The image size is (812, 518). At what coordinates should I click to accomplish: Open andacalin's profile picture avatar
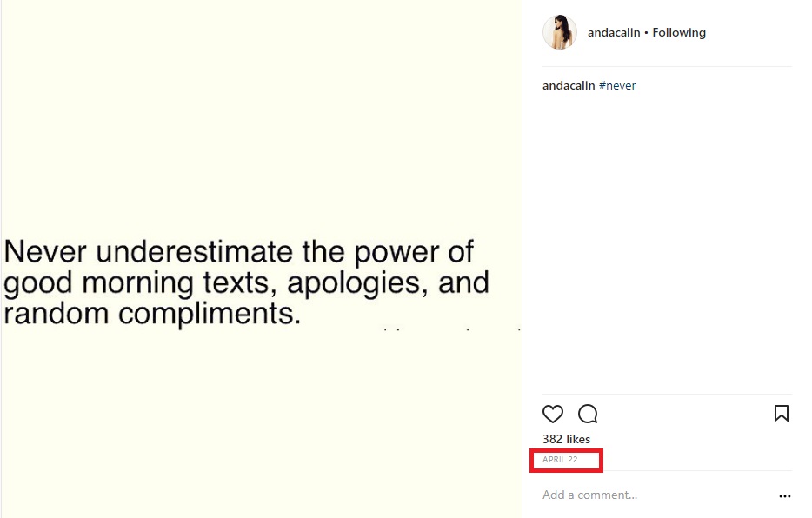[559, 33]
